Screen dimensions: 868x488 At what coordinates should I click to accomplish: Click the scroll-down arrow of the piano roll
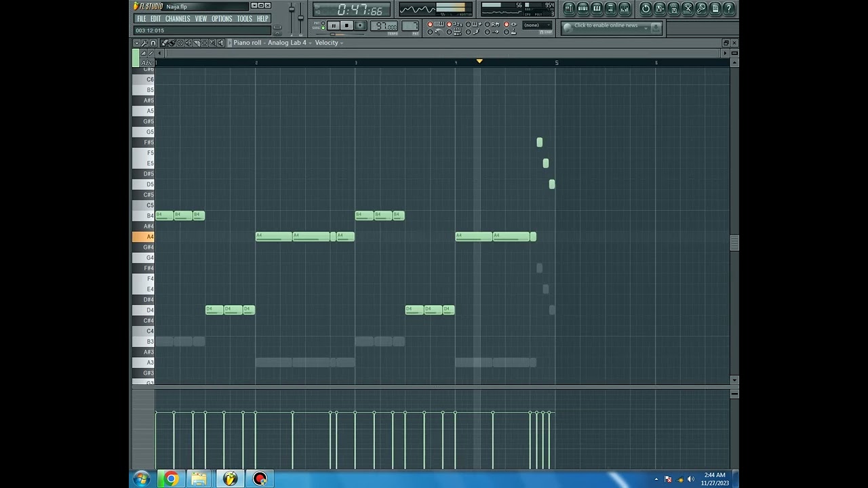click(734, 380)
